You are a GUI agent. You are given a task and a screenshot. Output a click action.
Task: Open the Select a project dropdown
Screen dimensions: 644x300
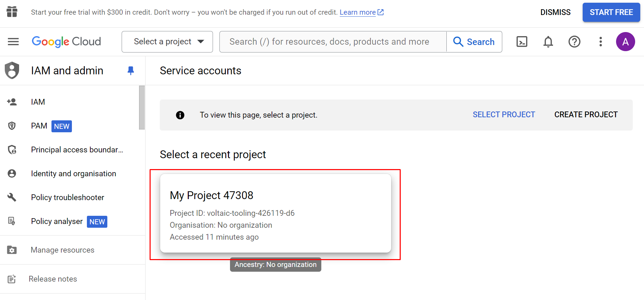click(x=167, y=42)
